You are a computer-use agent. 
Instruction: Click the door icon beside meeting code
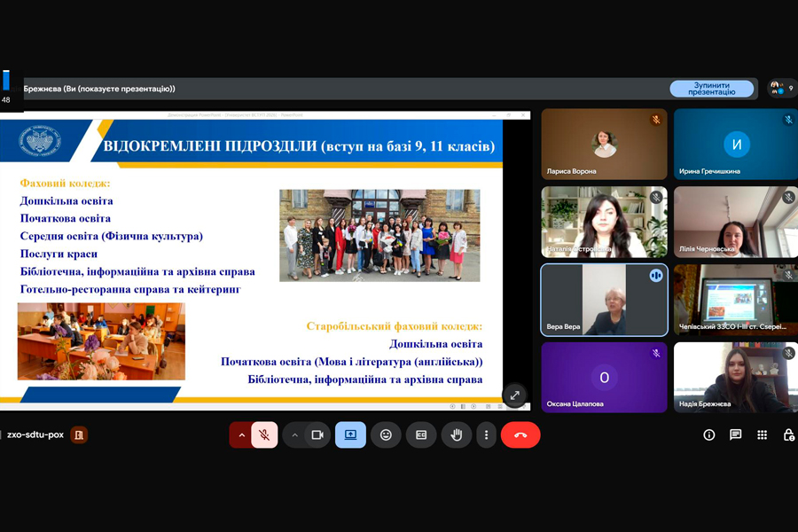(x=79, y=435)
